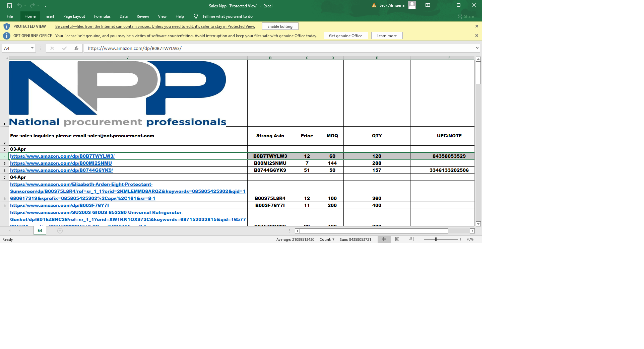Click the formula bar Cancel X icon
644x349 pixels.
(x=52, y=48)
